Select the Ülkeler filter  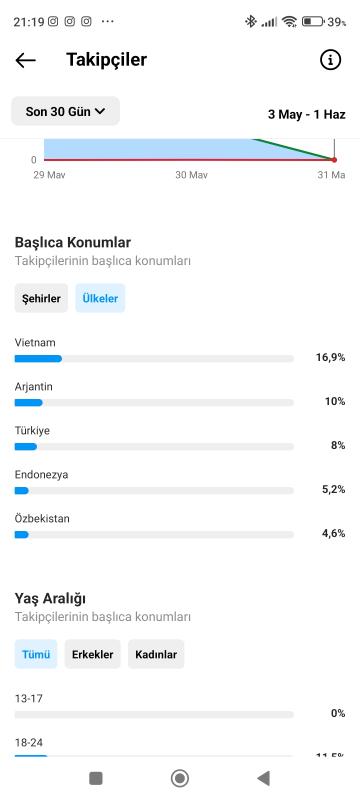[x=100, y=298]
